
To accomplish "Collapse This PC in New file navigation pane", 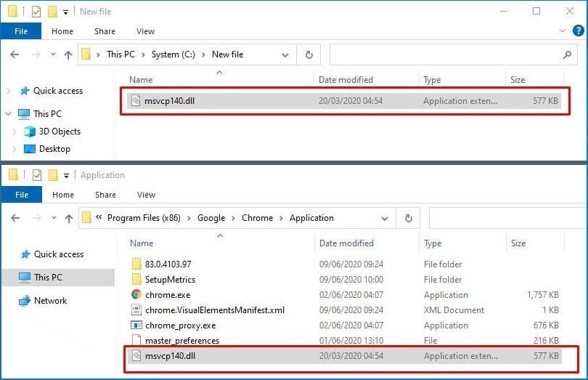I will click(9, 114).
